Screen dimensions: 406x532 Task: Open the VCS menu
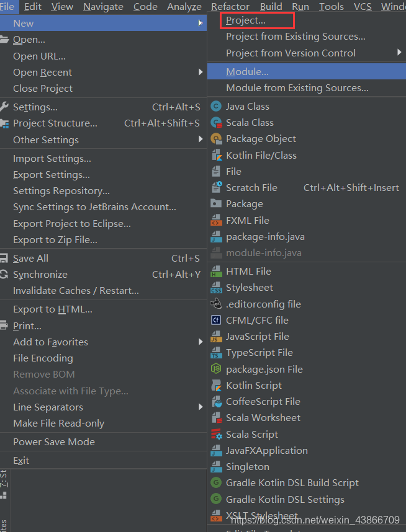tap(363, 6)
